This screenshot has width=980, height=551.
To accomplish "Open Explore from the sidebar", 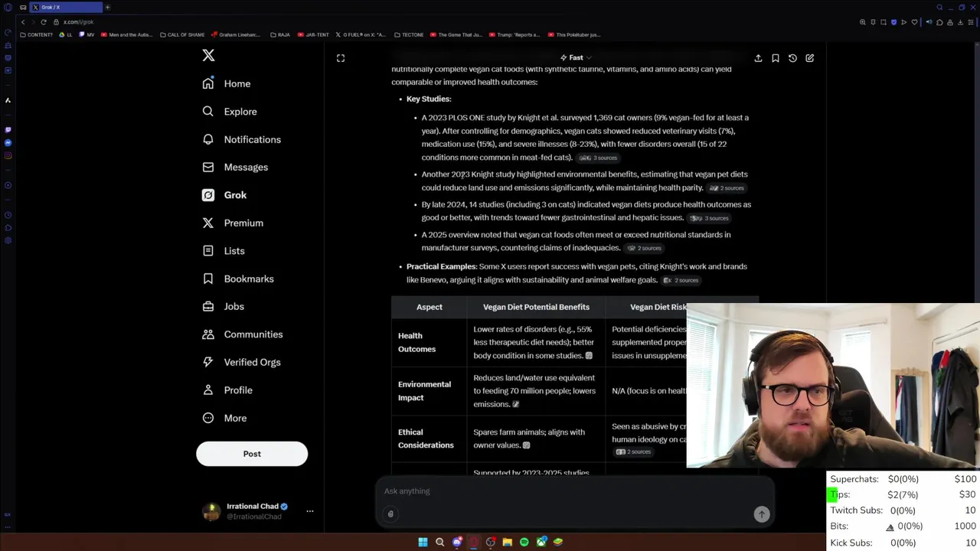I will pyautogui.click(x=230, y=112).
